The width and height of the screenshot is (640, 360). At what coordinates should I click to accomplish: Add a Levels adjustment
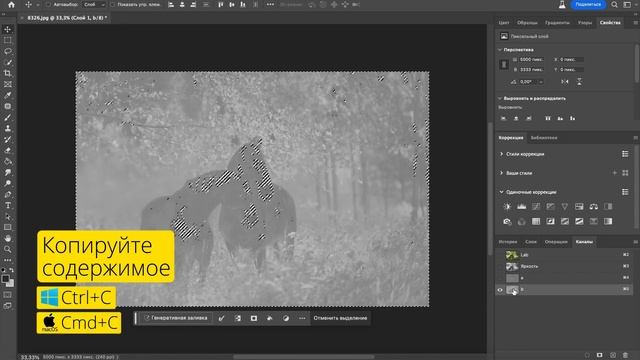(x=522, y=207)
